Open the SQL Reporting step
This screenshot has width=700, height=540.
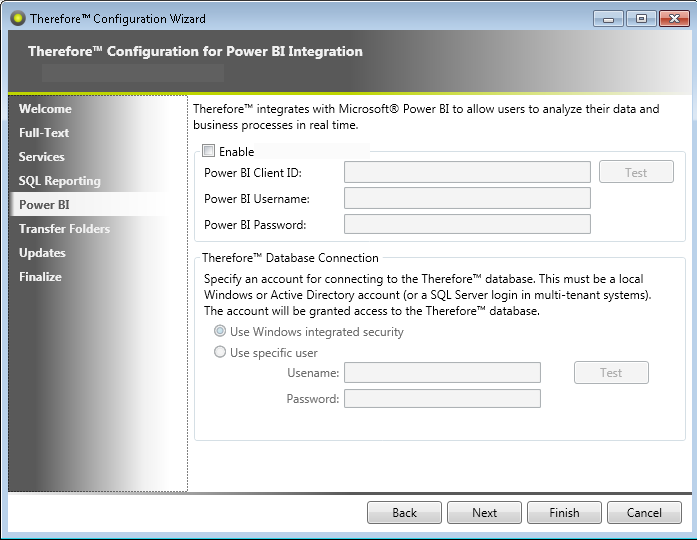[59, 181]
